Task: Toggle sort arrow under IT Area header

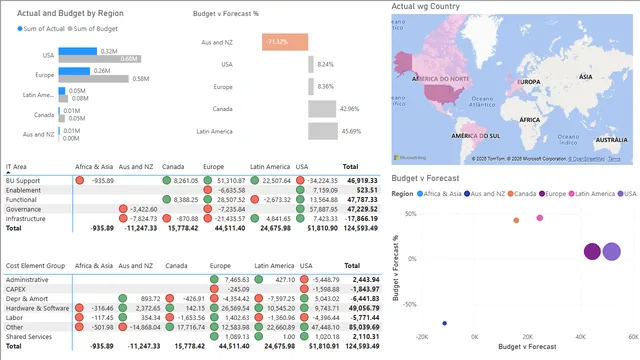Action: pyautogui.click(x=8, y=172)
